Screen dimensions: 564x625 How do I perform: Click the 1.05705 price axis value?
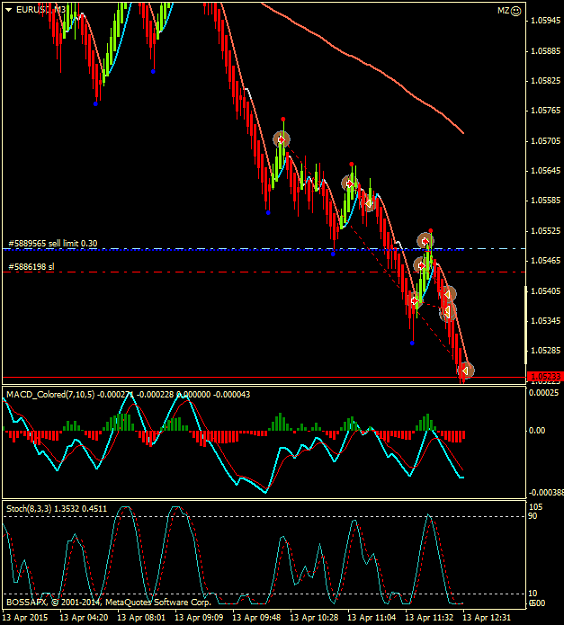pyautogui.click(x=546, y=141)
